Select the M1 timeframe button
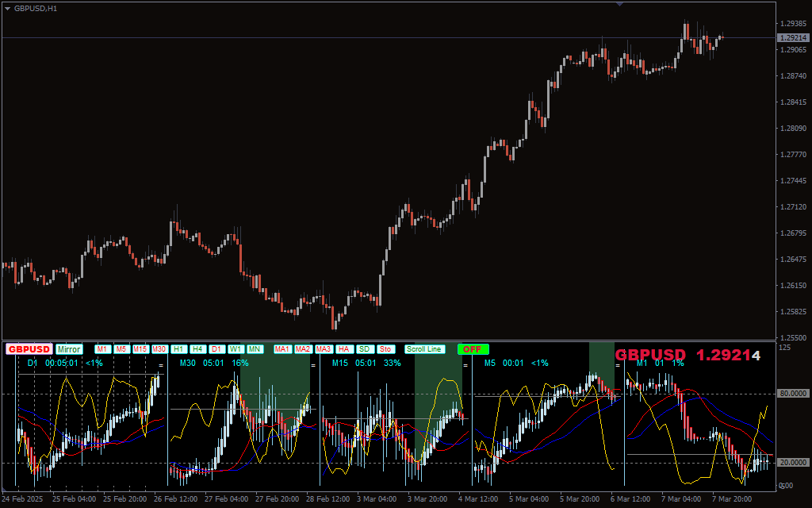The width and height of the screenshot is (812, 508). click(x=102, y=349)
